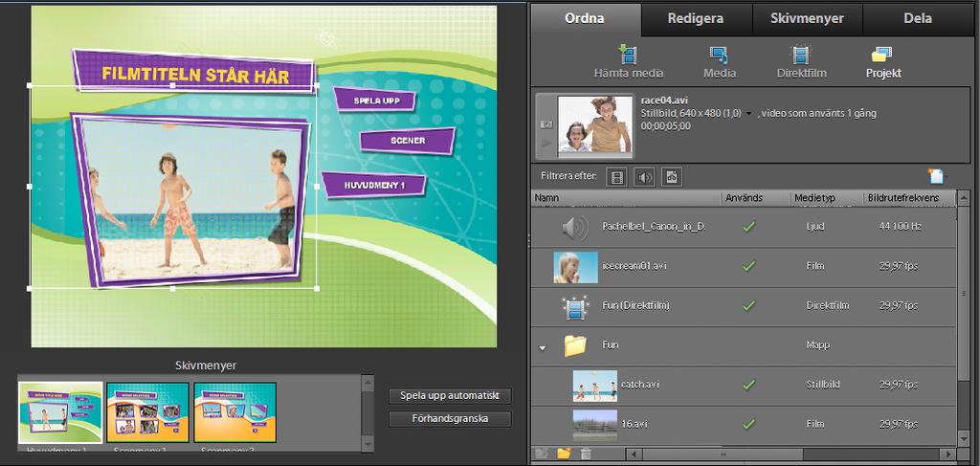This screenshot has width=980, height=466.
Task: Filter list by audio clips
Action: coord(644,178)
